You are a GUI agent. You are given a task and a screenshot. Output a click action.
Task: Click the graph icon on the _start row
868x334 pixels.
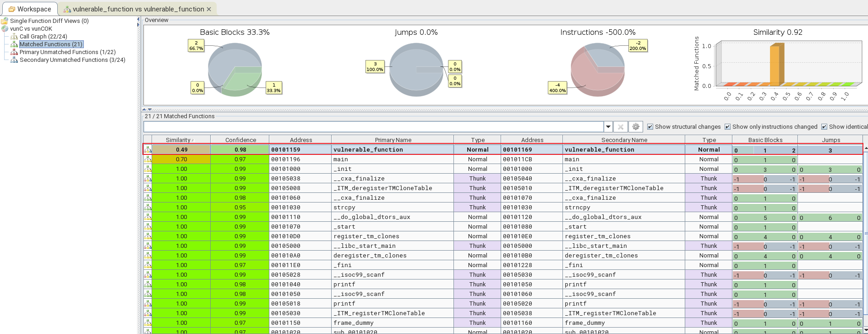[x=147, y=227]
